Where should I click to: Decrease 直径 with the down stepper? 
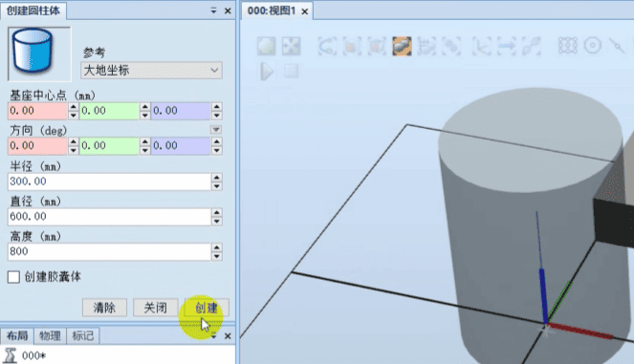click(x=217, y=222)
